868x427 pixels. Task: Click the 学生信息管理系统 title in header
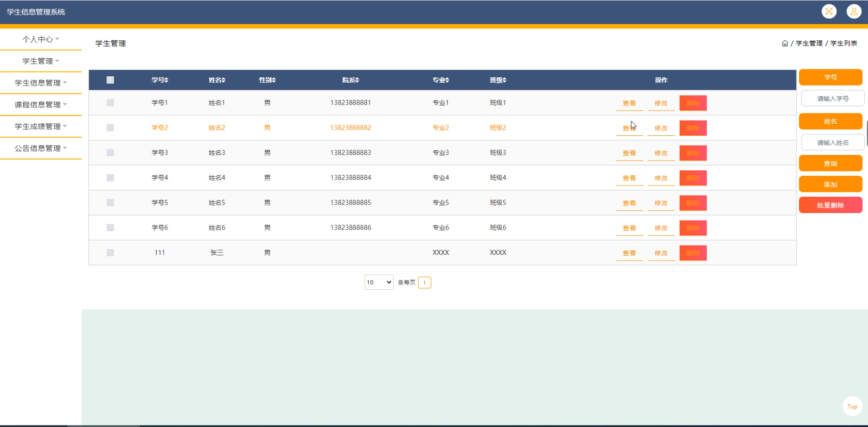tap(36, 12)
